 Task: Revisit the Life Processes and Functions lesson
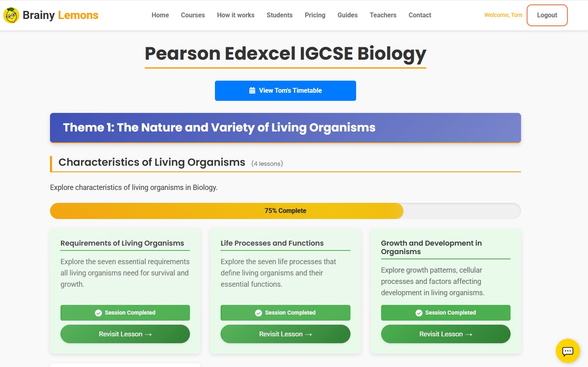tap(286, 334)
